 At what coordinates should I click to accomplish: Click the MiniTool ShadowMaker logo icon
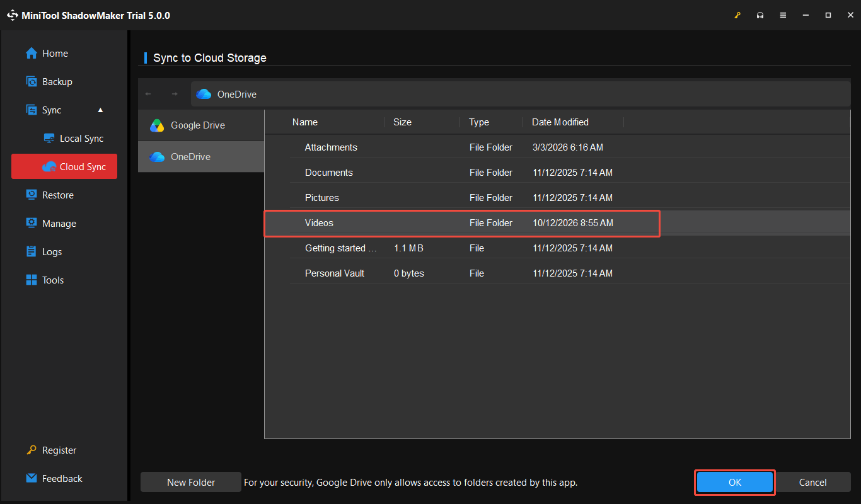pos(13,15)
